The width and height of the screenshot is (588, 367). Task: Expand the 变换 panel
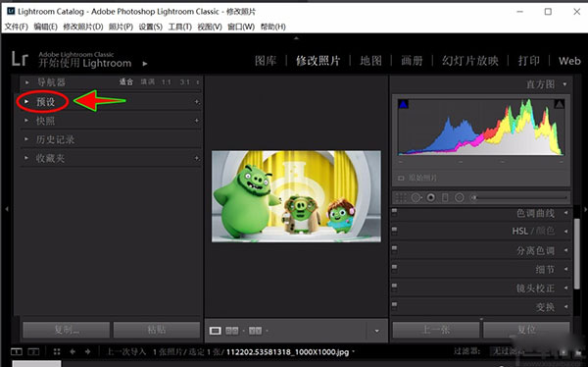[x=565, y=306]
